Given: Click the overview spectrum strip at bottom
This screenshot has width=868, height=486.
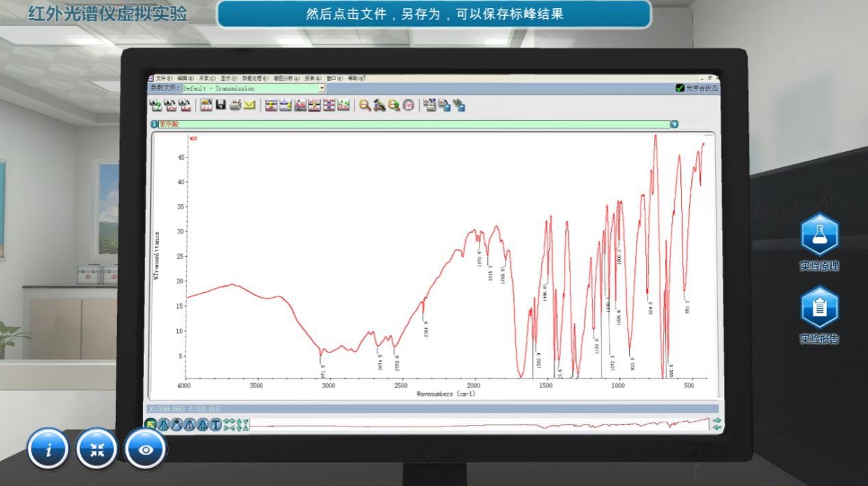Looking at the screenshot, I should (x=480, y=425).
